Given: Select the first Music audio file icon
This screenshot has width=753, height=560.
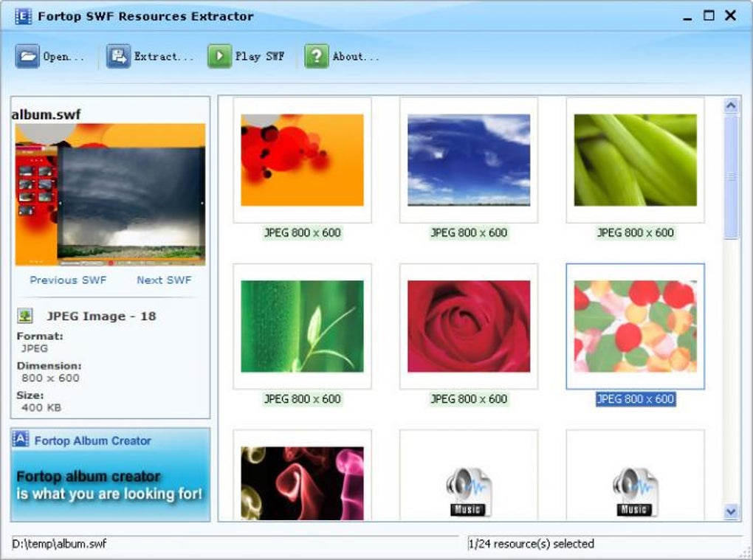Looking at the screenshot, I should point(468,492).
